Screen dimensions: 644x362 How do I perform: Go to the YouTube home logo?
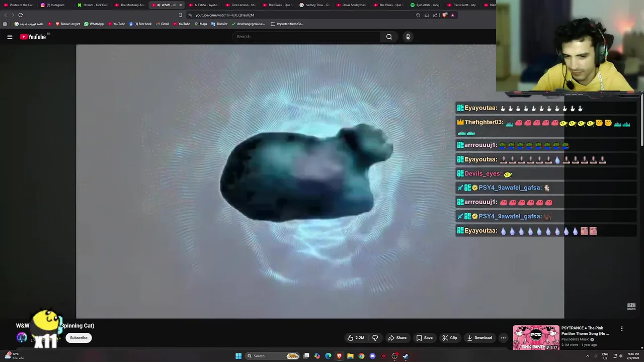tap(33, 37)
